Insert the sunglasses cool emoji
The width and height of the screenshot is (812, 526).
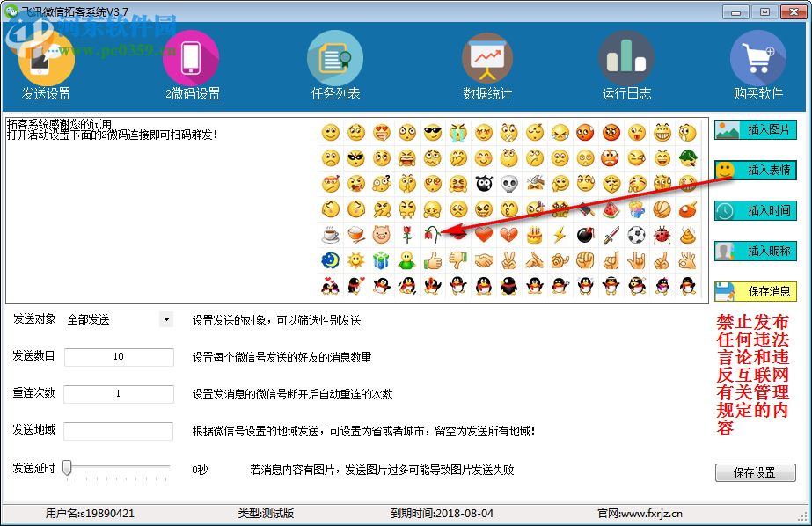point(433,133)
